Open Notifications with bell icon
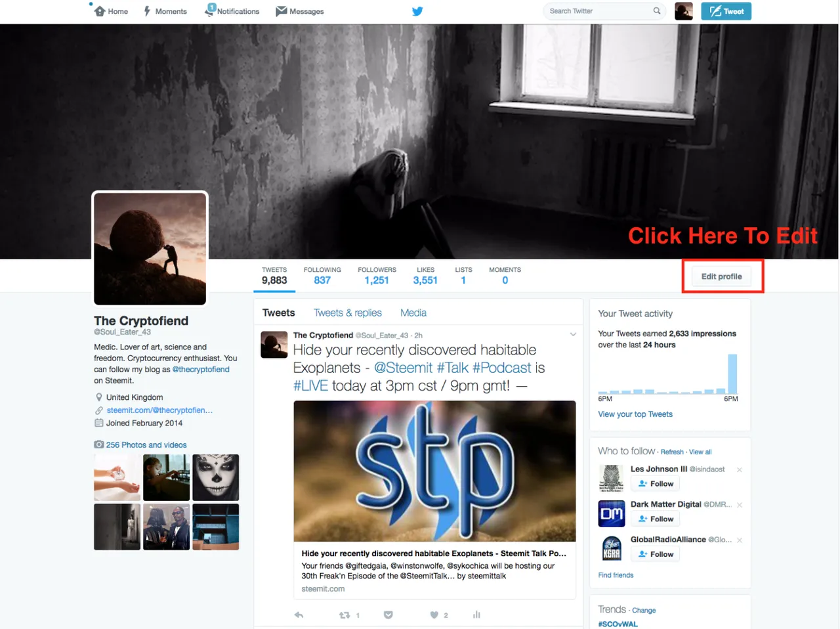This screenshot has height=629, width=840. click(232, 11)
